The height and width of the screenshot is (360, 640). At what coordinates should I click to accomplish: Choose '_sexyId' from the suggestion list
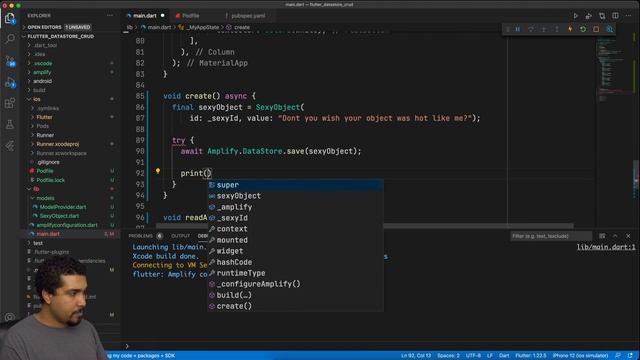(296, 218)
